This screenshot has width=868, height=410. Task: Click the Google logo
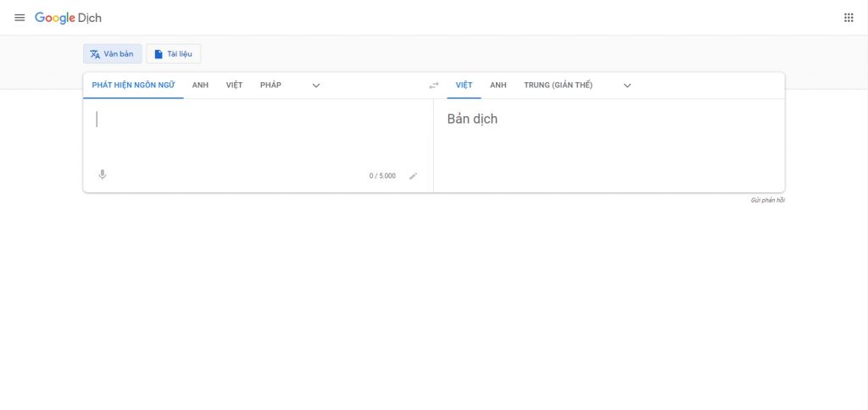click(x=54, y=18)
